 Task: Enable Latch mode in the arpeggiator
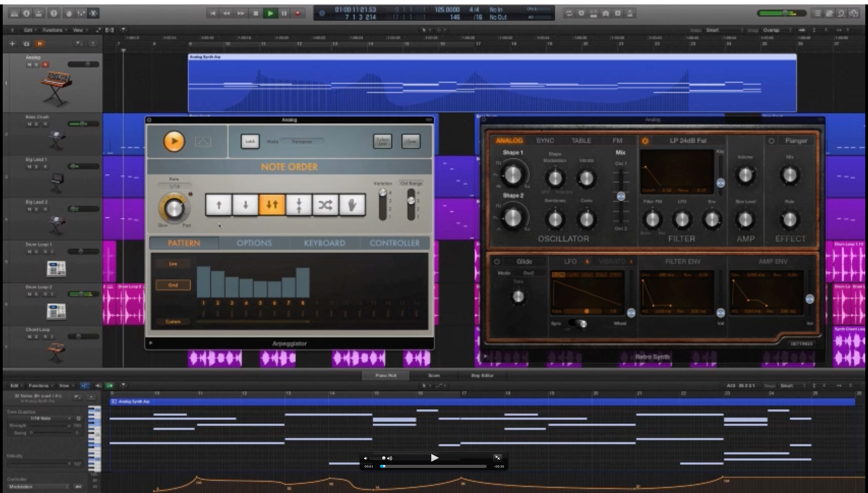point(250,141)
